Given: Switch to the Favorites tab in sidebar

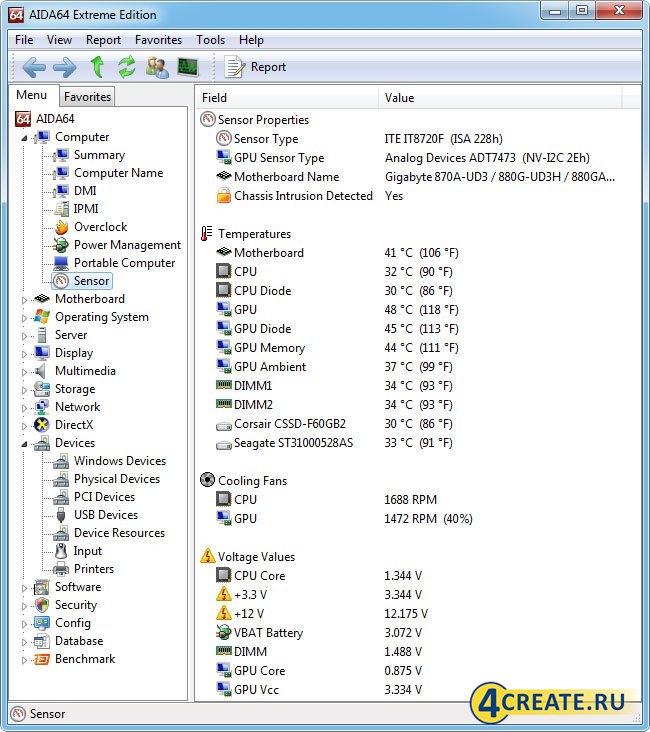Looking at the screenshot, I should click(x=87, y=97).
